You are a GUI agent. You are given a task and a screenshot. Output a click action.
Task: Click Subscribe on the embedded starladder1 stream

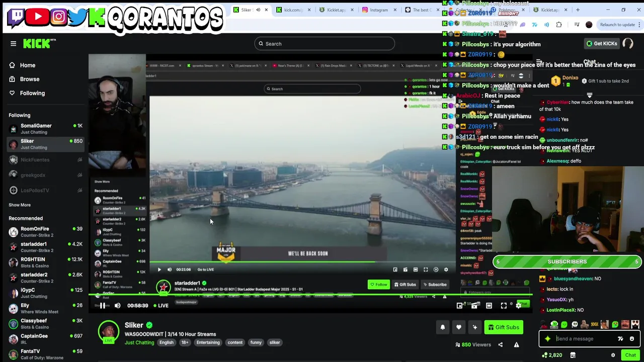coord(435,285)
